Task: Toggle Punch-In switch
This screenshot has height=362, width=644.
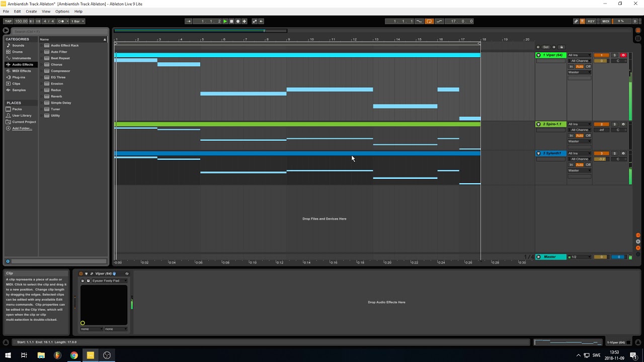Action: pos(419,21)
